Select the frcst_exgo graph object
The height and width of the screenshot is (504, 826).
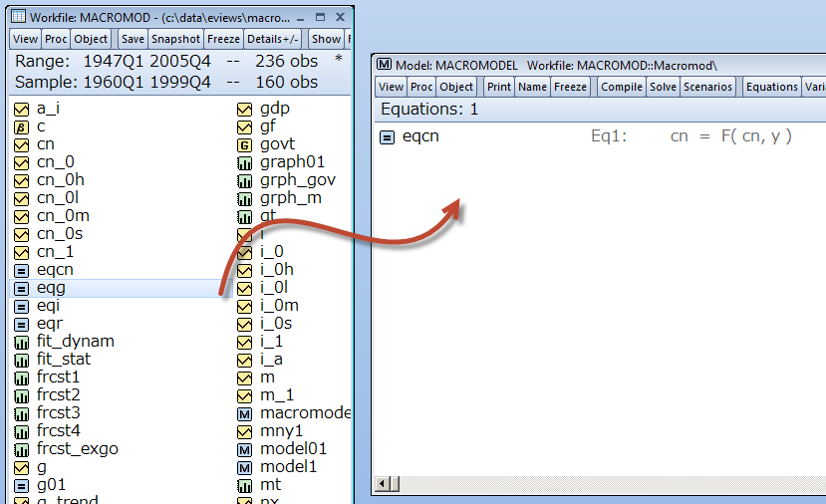(77, 449)
